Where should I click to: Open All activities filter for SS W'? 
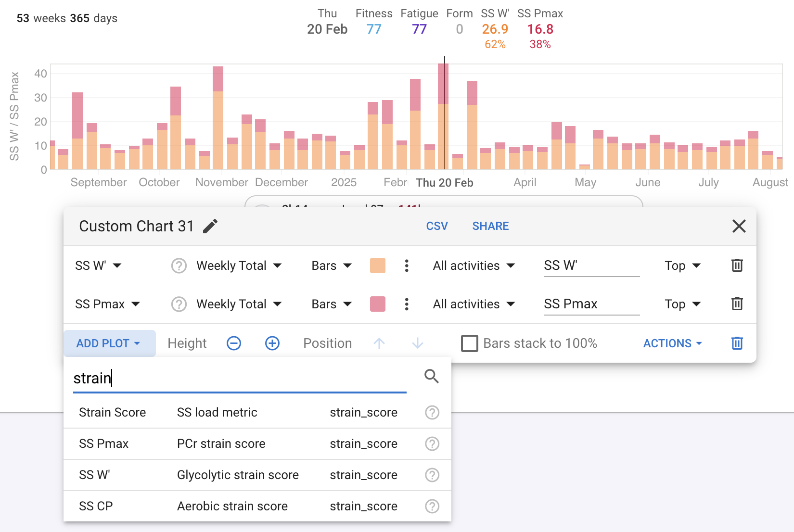point(474,266)
